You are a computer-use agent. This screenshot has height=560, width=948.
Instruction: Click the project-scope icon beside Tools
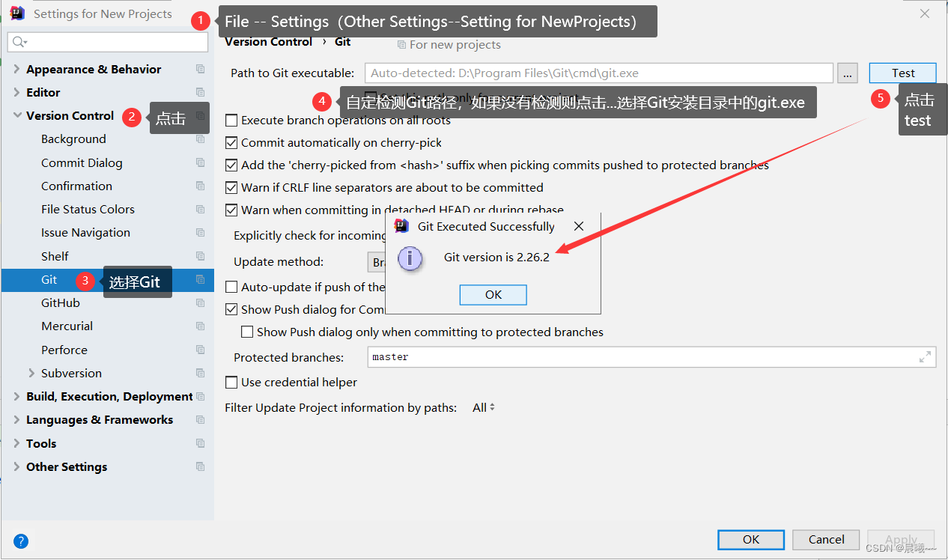[200, 443]
